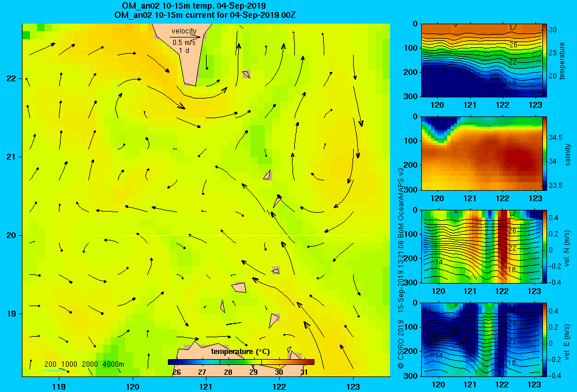Click the temperature section's vertical colorbar
Image resolution: width=577 pixels, height=392 pixels.
(x=545, y=61)
